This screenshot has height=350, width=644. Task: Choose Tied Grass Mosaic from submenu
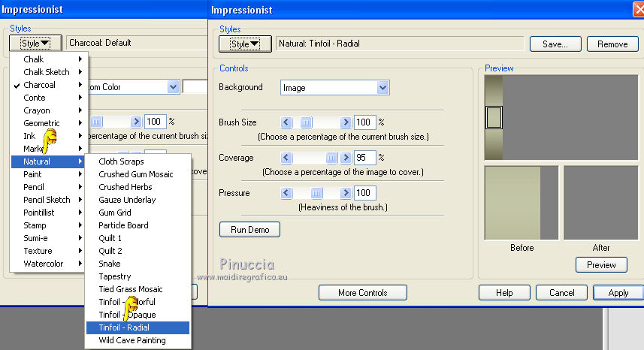click(x=138, y=289)
